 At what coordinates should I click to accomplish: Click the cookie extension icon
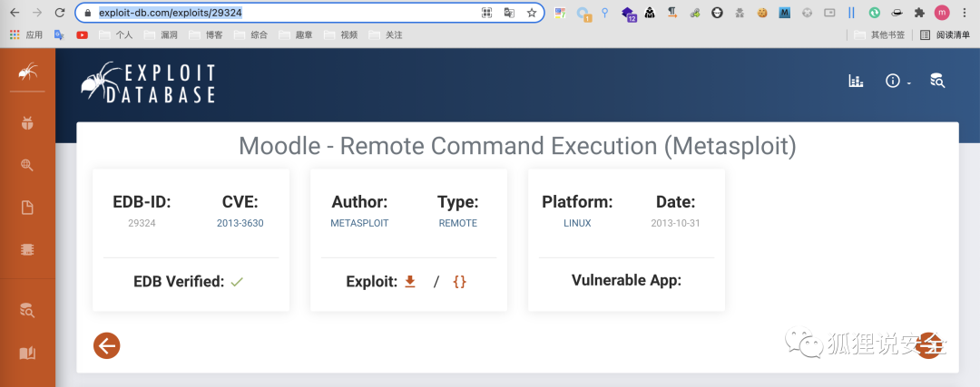tap(762, 13)
